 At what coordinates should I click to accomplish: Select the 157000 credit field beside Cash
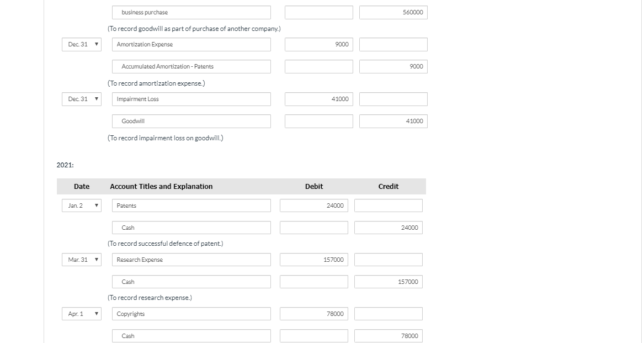tap(388, 281)
